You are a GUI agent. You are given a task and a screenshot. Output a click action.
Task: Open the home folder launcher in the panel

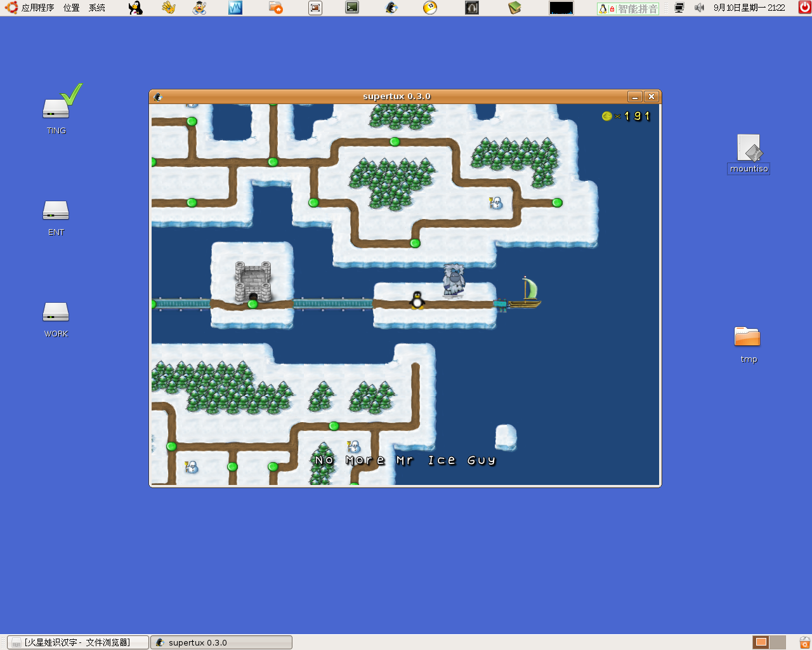click(275, 8)
